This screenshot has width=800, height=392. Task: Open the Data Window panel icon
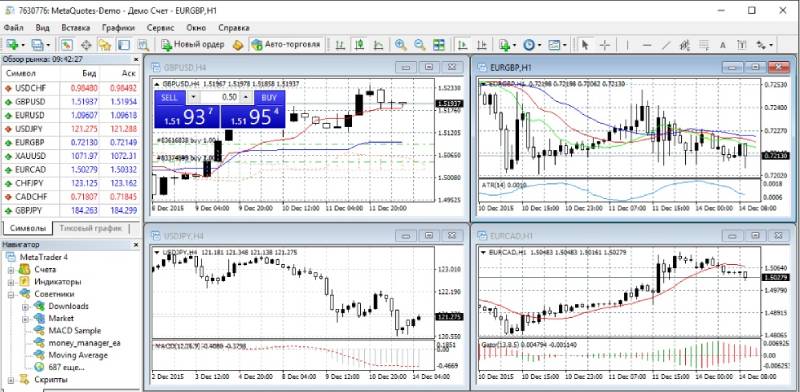coord(86,45)
